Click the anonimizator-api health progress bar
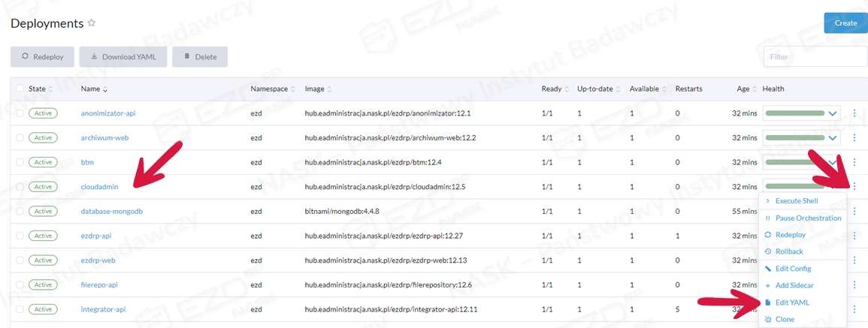The height and width of the screenshot is (328, 868). 795,114
